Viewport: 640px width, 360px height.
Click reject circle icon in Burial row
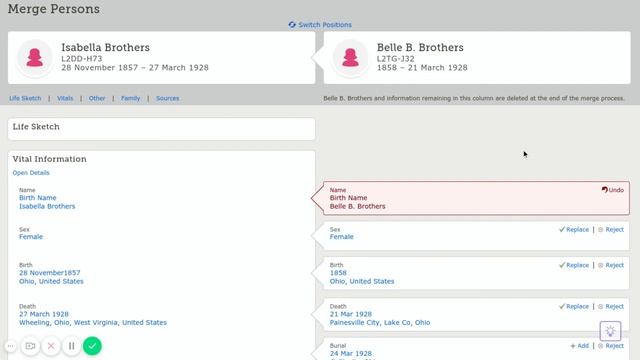600,346
